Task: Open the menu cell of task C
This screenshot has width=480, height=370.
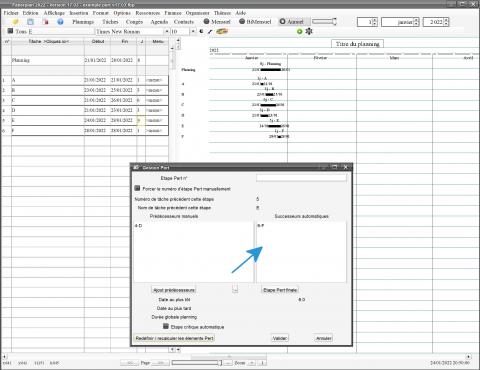Action: pyautogui.click(x=157, y=100)
